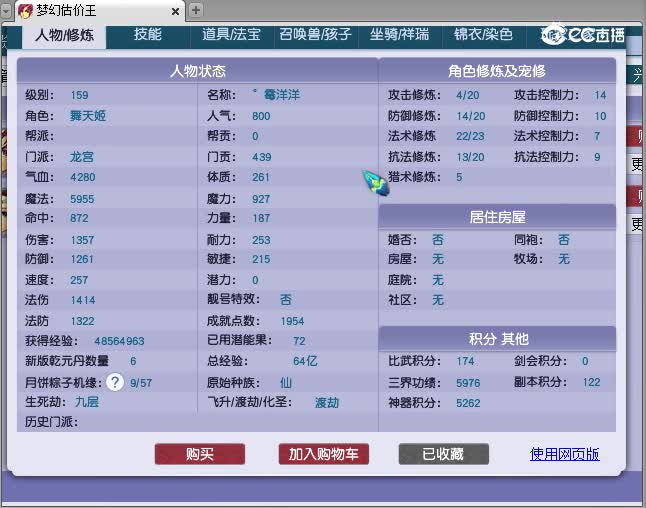Click the 历史门派 label
Viewport: 646px width, 508px height.
[x=51, y=422]
